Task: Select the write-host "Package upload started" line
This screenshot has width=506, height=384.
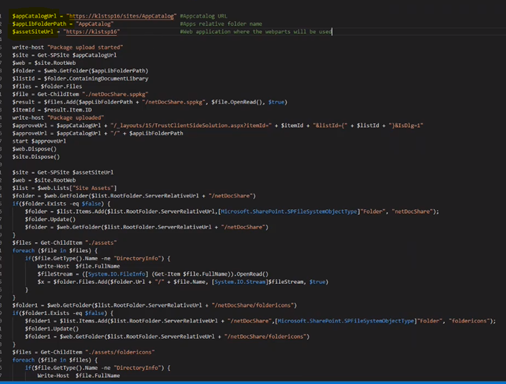Action: coord(68,47)
